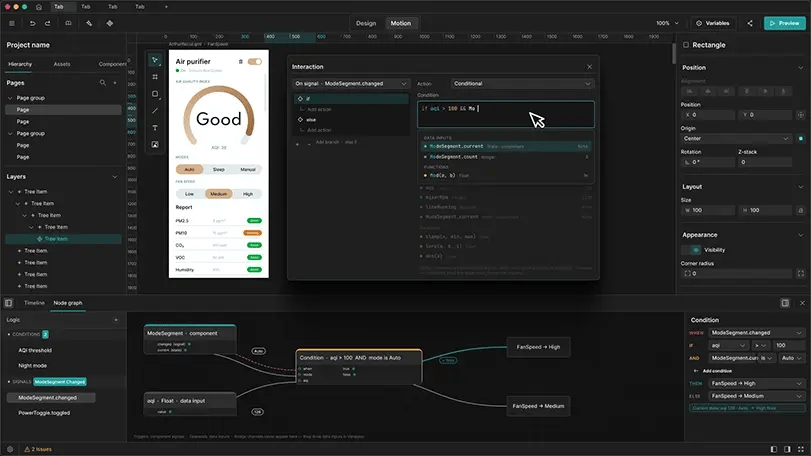Select Sleep mode in the purifier preview
811x456 pixels.
219,170
